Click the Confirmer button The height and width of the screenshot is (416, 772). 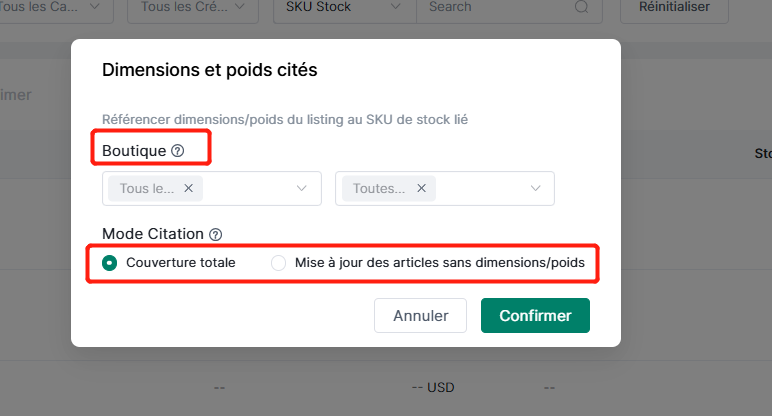535,316
